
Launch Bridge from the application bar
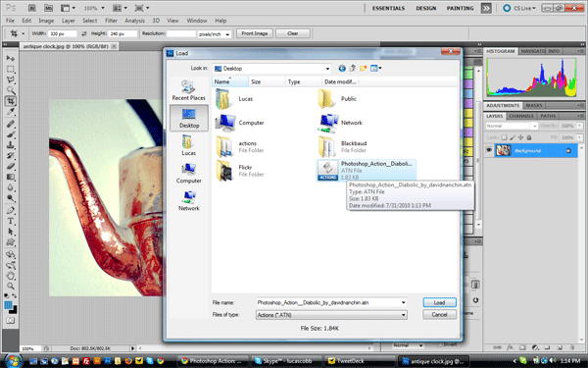click(32, 8)
